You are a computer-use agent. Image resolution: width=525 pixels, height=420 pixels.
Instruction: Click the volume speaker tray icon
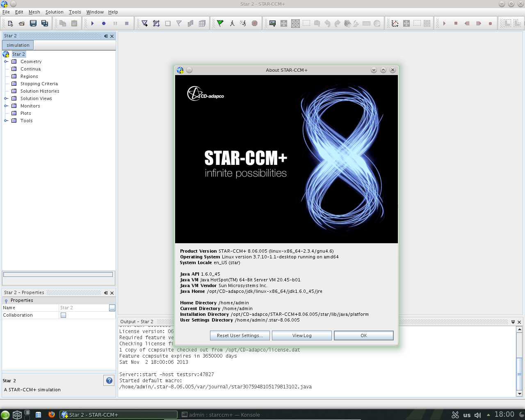[x=477, y=415]
